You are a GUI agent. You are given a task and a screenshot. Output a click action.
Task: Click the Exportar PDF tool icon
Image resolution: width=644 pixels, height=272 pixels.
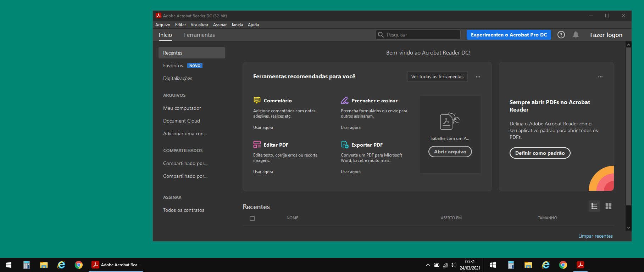pos(344,144)
